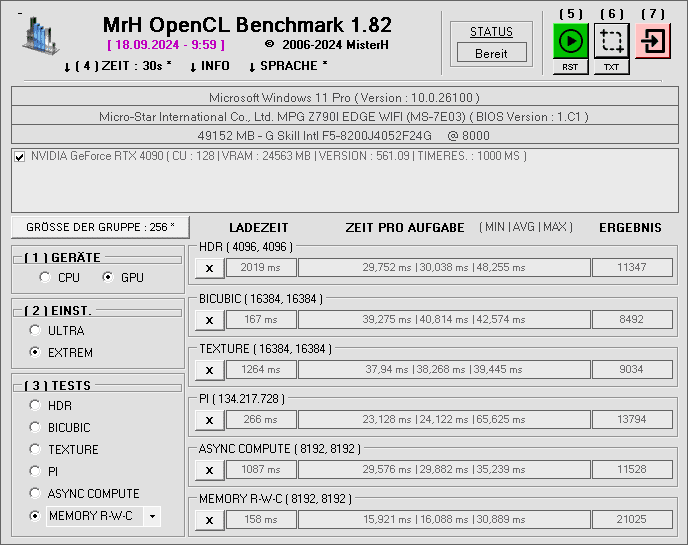688x545 pixels.
Task: Select CPU device radio button
Action: (45, 277)
